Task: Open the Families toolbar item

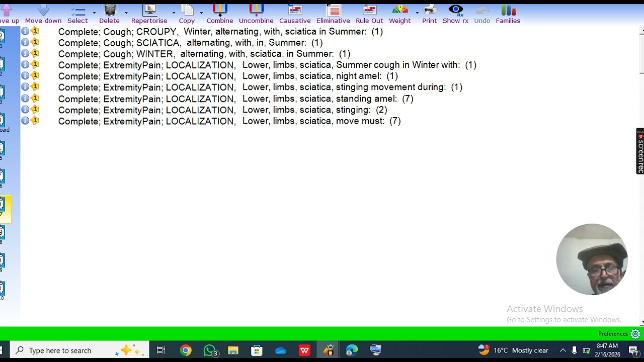Action: [x=508, y=14]
